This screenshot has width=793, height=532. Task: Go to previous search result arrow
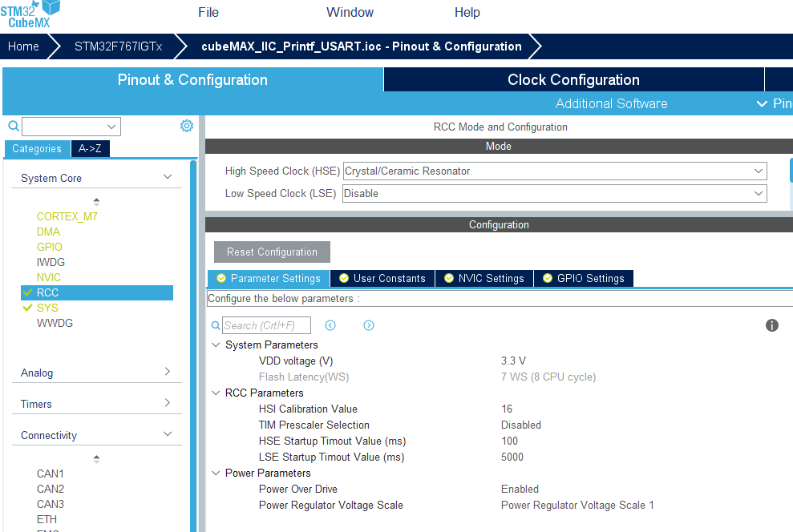coord(330,325)
